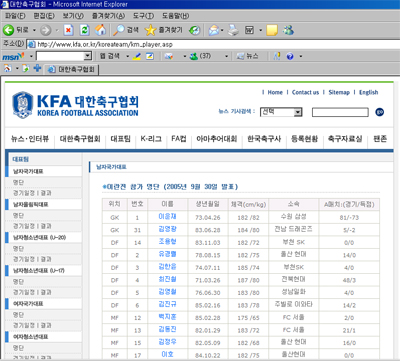This screenshot has width=400, height=361.
Task: Click 대한축구협회 main navigation item
Action: 80,139
